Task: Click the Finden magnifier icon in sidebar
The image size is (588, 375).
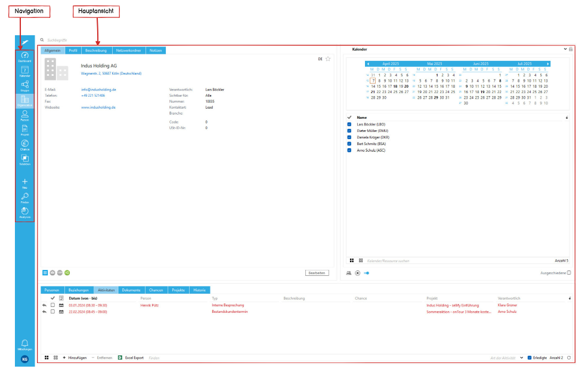Action: tap(24, 197)
